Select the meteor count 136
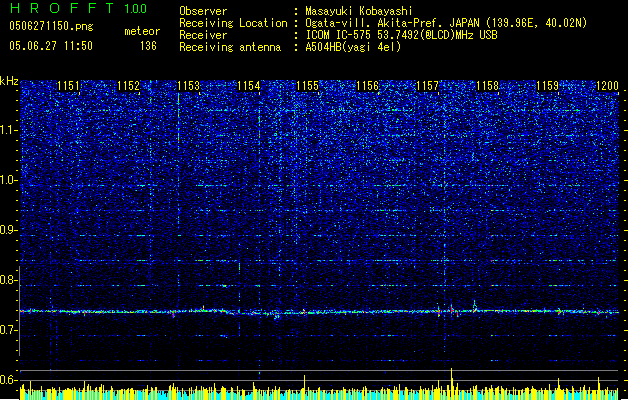629x400 pixels. (148, 46)
